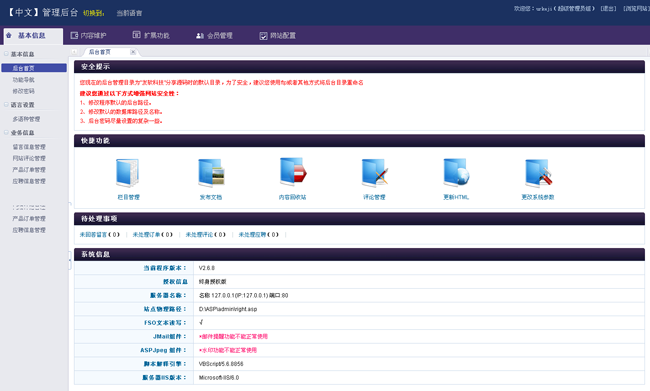Collapse the 语言设置 sidebar group
This screenshot has height=391, width=650.
[x=6, y=104]
